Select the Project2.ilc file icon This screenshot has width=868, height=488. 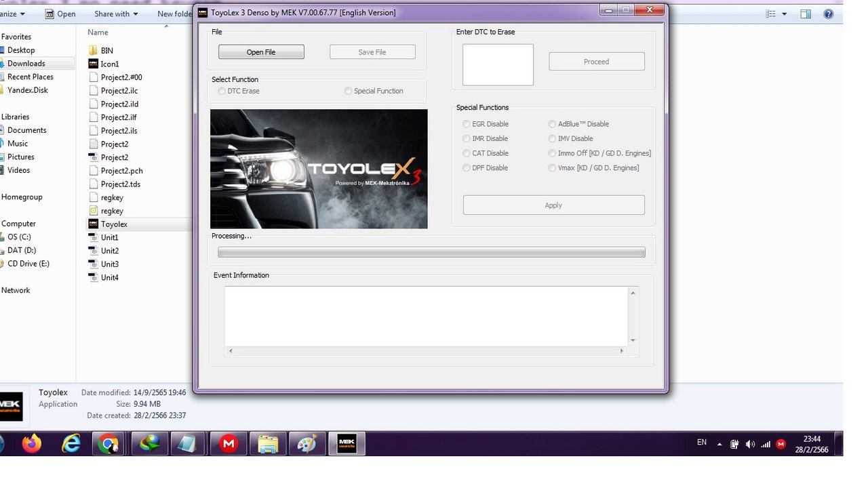(94, 90)
